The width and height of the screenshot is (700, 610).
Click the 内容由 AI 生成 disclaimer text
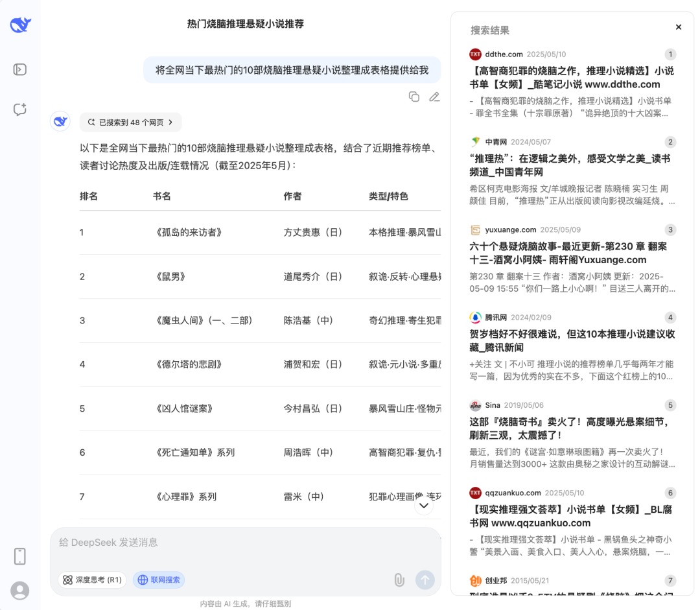click(246, 604)
